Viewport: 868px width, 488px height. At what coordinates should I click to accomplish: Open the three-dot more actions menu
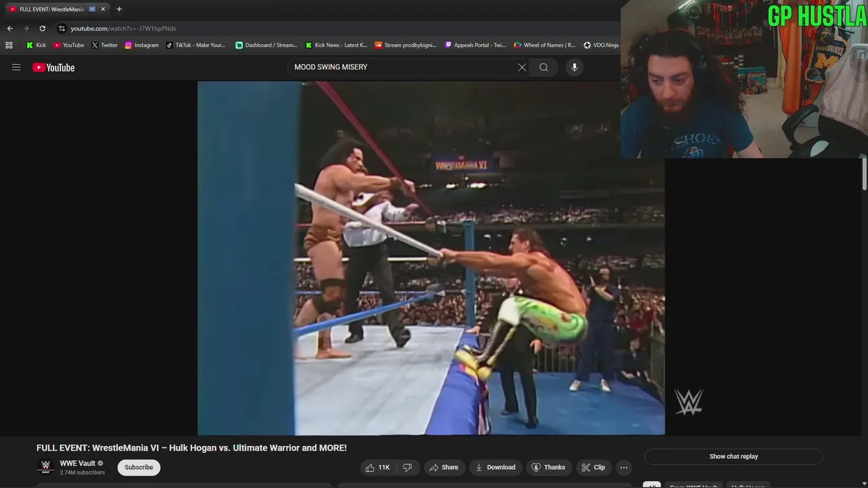pyautogui.click(x=624, y=467)
